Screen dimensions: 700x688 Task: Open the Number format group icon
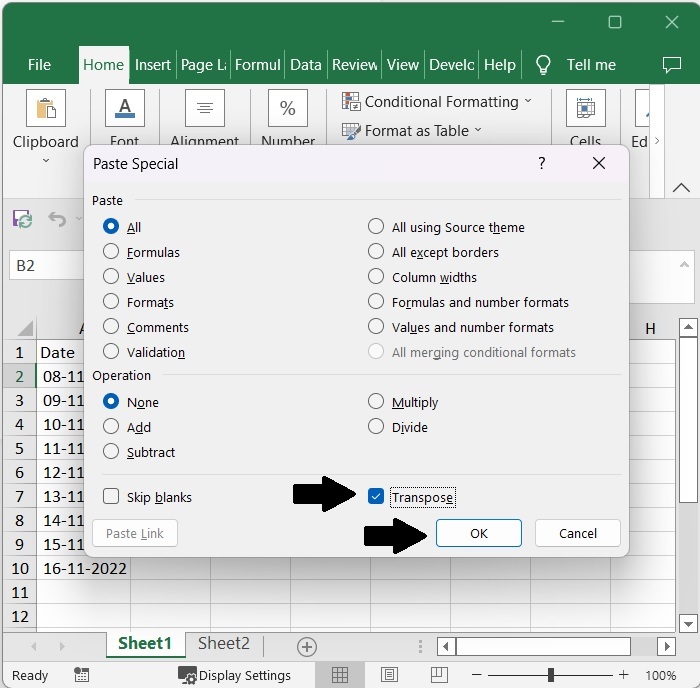click(x=288, y=108)
